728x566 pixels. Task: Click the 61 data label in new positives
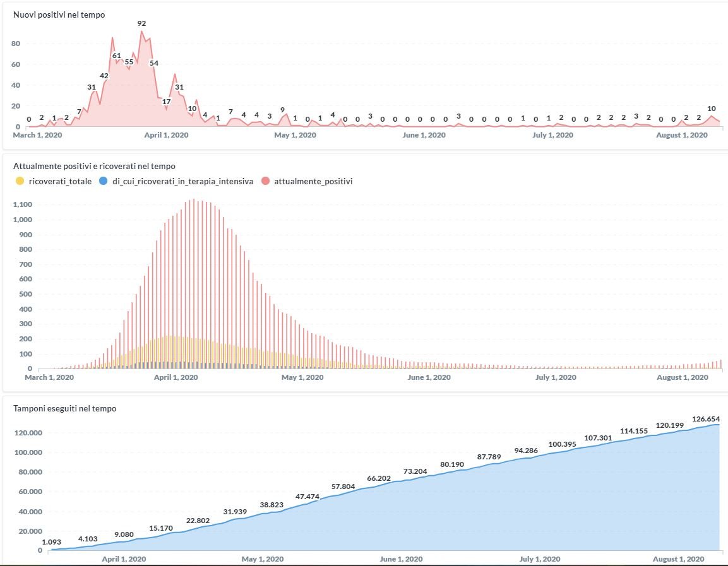(x=116, y=56)
